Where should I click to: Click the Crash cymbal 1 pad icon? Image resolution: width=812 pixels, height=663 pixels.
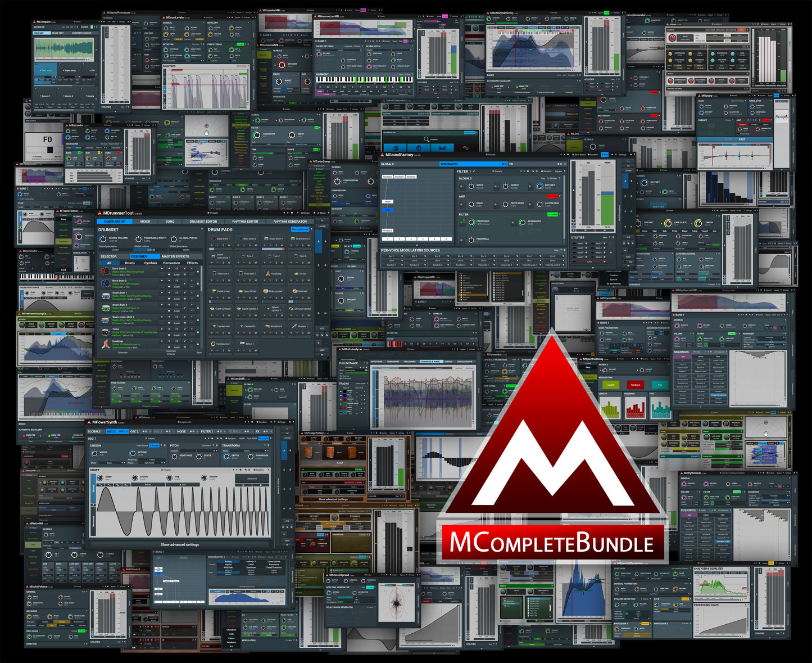pyautogui.click(x=212, y=309)
